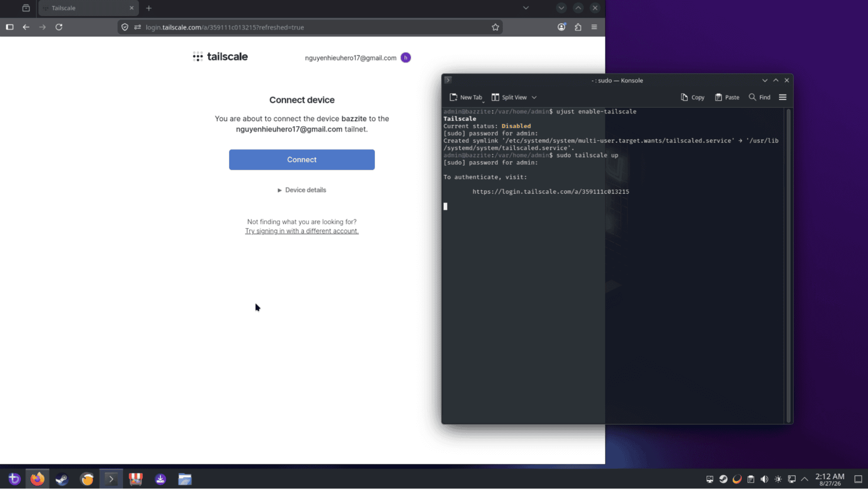Open the orange app icon in the taskbar

tap(87, 479)
